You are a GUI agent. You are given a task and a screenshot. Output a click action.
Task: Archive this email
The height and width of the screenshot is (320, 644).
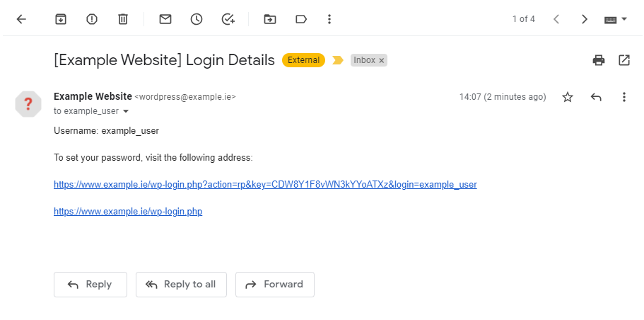(61, 19)
